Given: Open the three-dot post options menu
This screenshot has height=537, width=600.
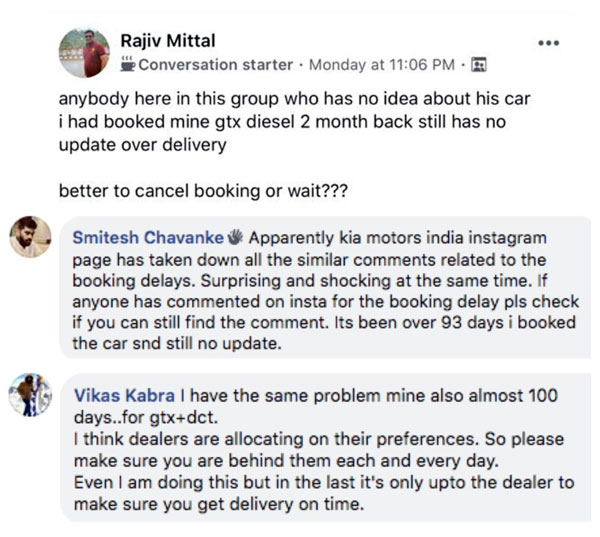Looking at the screenshot, I should [x=549, y=43].
